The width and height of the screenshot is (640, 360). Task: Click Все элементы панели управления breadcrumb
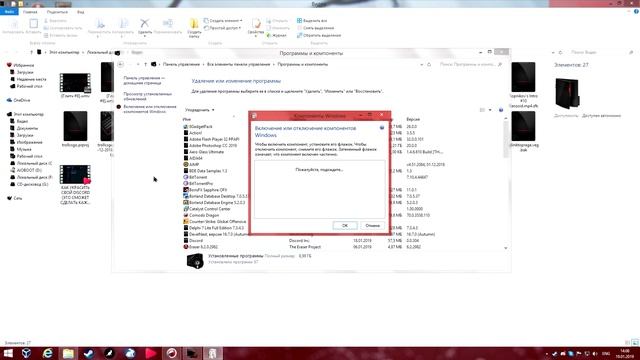coord(239,64)
